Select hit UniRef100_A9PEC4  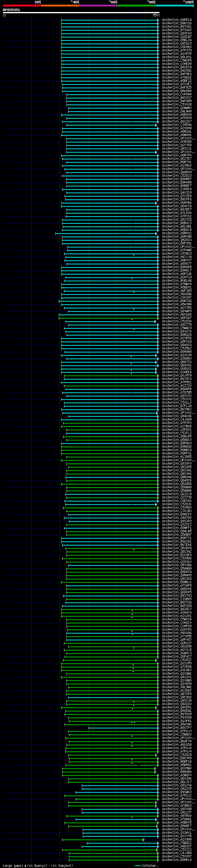176,20
